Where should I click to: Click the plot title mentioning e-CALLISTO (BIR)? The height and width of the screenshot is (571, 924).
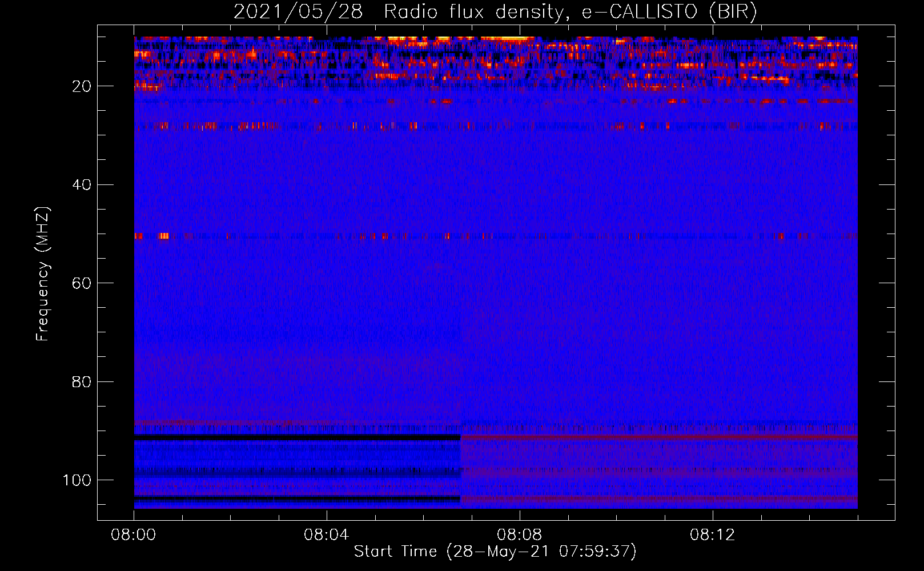[x=495, y=11]
